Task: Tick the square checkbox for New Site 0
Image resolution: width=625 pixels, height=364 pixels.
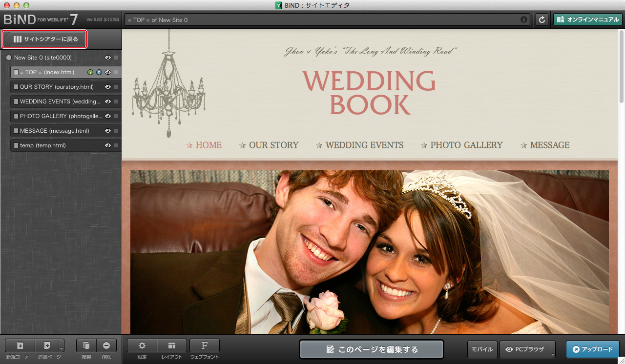Action: pyautogui.click(x=116, y=58)
